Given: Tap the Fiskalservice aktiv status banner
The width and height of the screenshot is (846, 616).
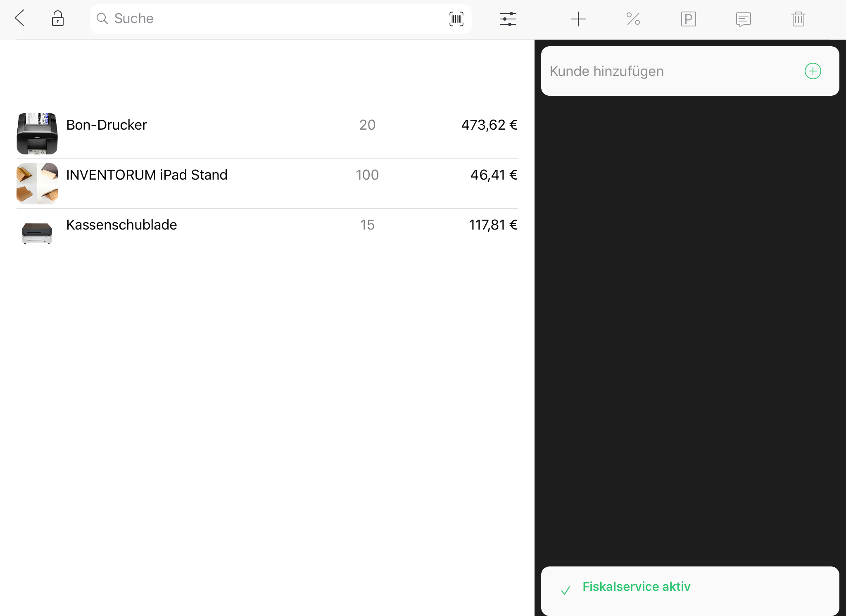Looking at the screenshot, I should 690,591.
